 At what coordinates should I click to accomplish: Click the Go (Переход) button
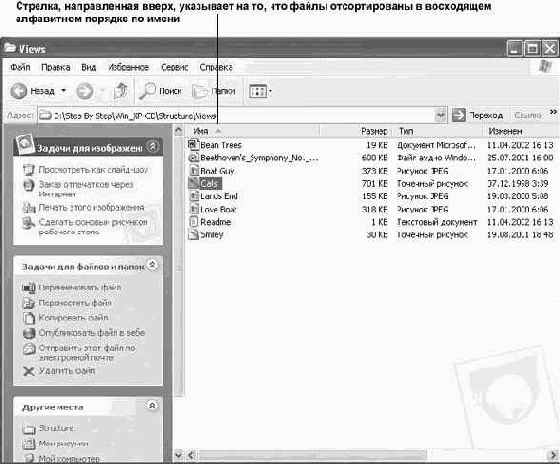(x=478, y=115)
